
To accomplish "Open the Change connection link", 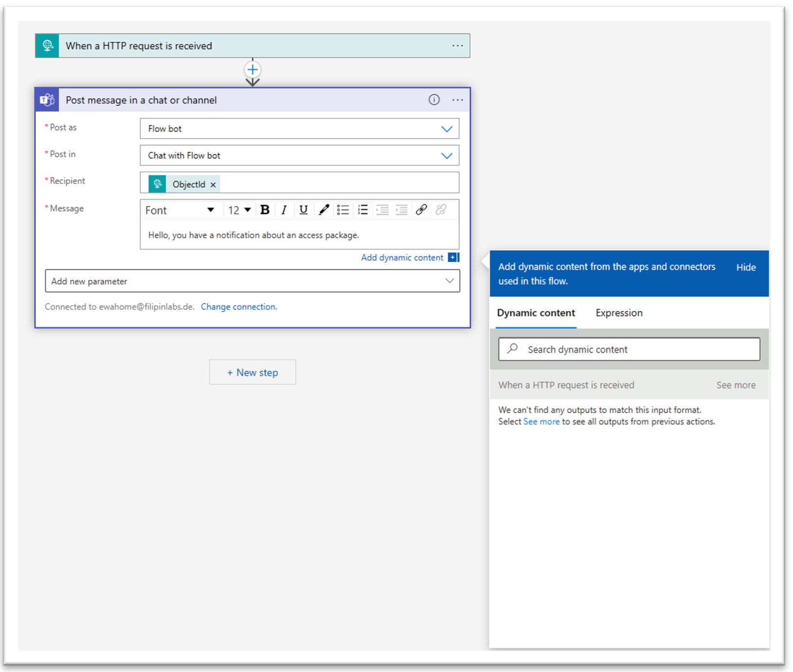I will pyautogui.click(x=239, y=306).
